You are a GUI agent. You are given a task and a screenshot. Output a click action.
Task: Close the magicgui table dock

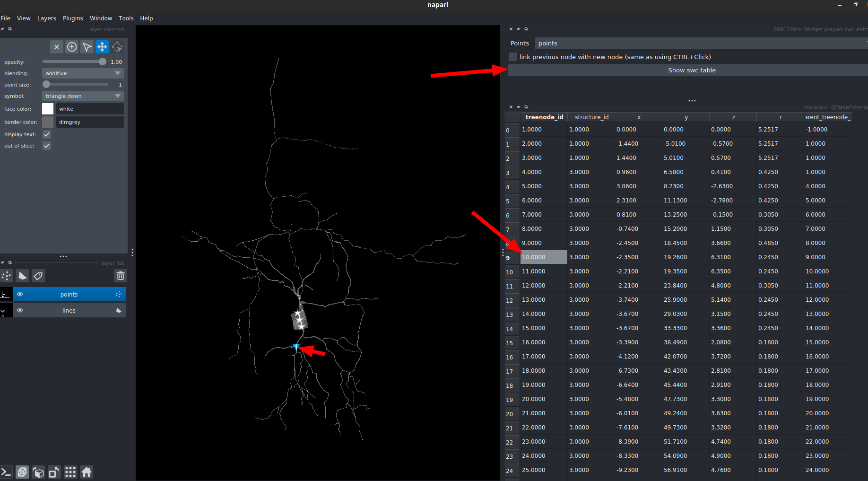pyautogui.click(x=511, y=107)
